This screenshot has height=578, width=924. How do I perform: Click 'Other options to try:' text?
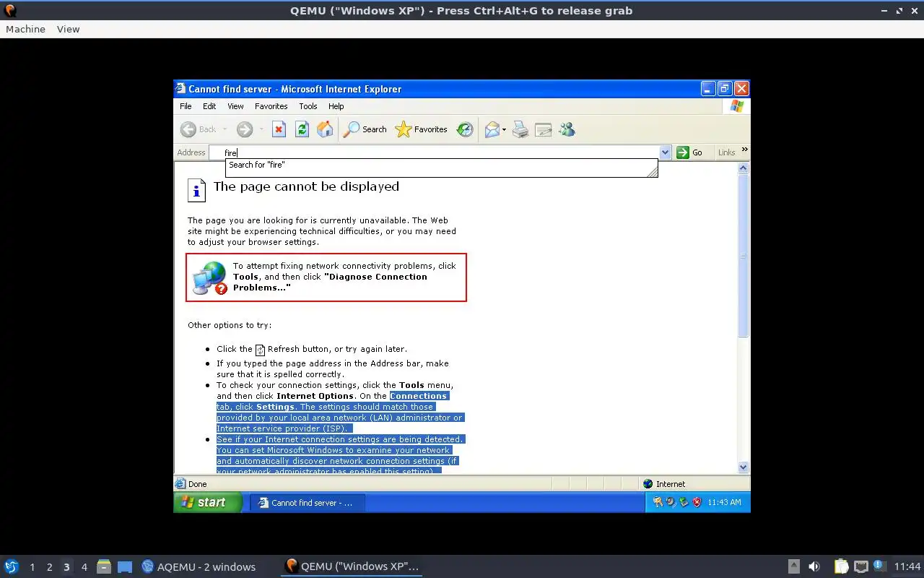tap(230, 325)
